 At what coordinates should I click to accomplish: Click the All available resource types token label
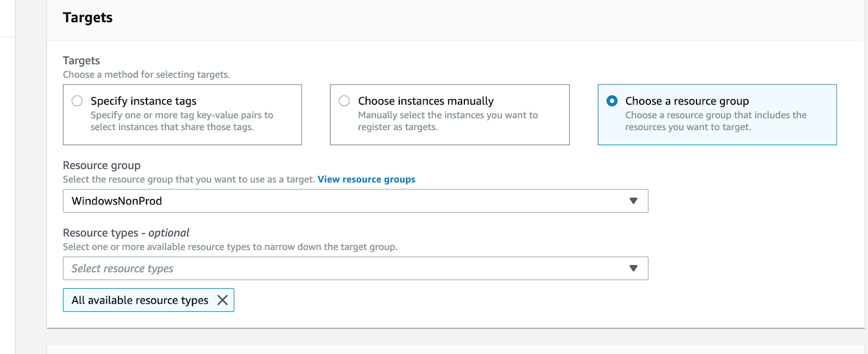point(140,300)
